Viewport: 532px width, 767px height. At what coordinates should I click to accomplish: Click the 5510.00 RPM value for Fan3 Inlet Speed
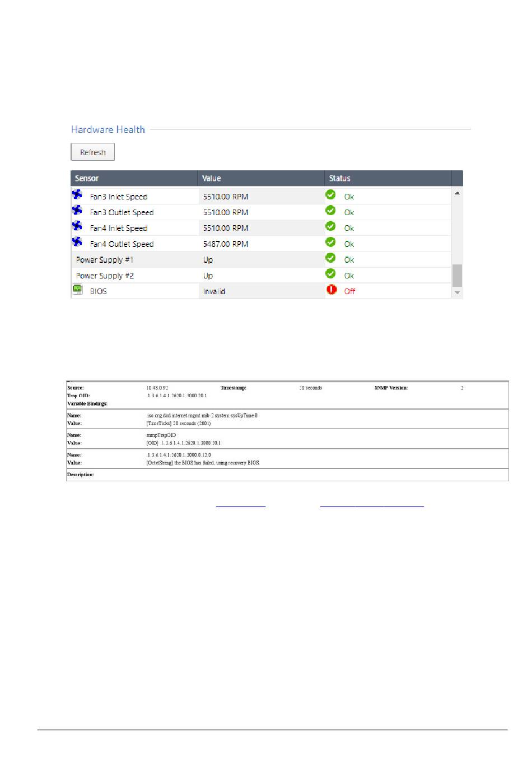pyautogui.click(x=226, y=197)
